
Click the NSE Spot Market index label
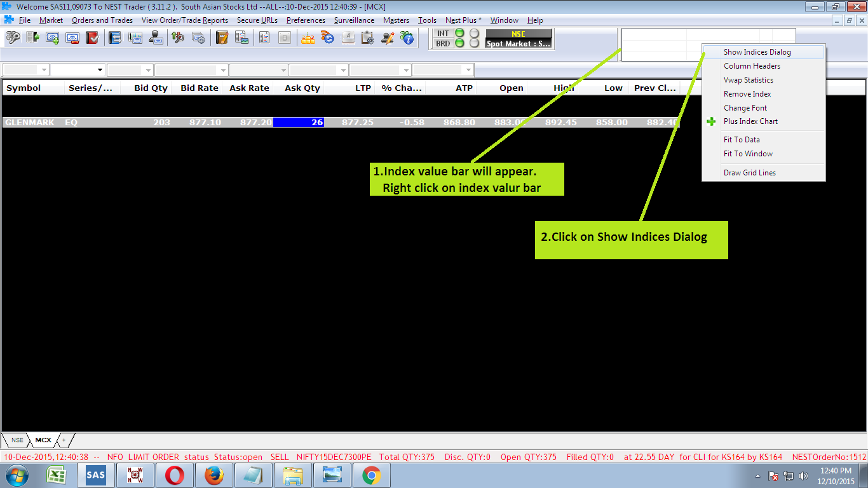coord(519,39)
